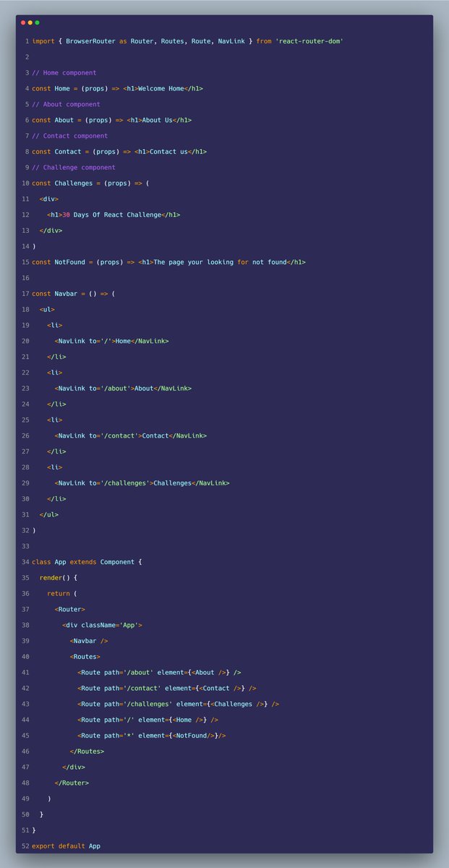
Task: Click the '<Navbar />' element
Action: (x=89, y=641)
